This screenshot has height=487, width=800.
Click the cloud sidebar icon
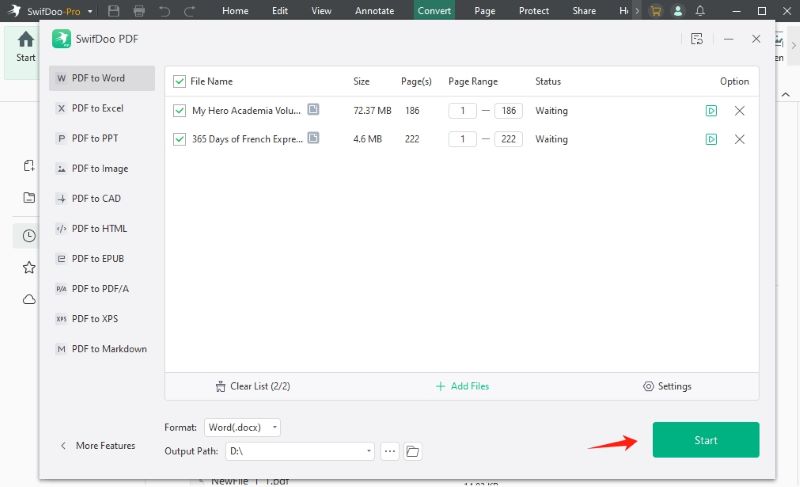point(29,299)
